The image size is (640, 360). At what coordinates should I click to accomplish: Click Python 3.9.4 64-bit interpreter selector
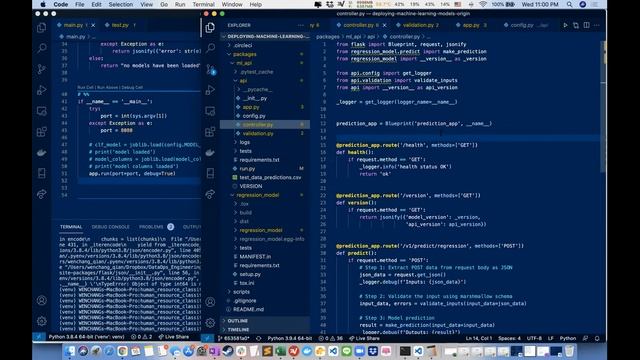(290, 338)
